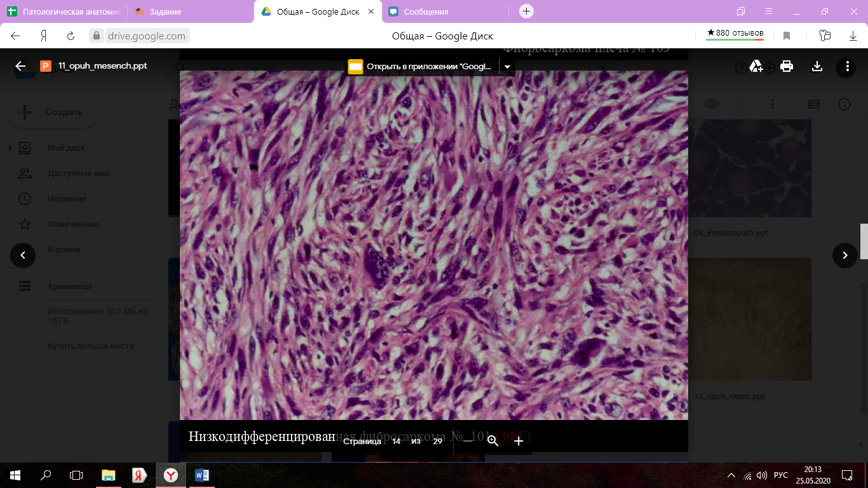
Task: Switch to the Сообщения tab
Action: point(445,11)
